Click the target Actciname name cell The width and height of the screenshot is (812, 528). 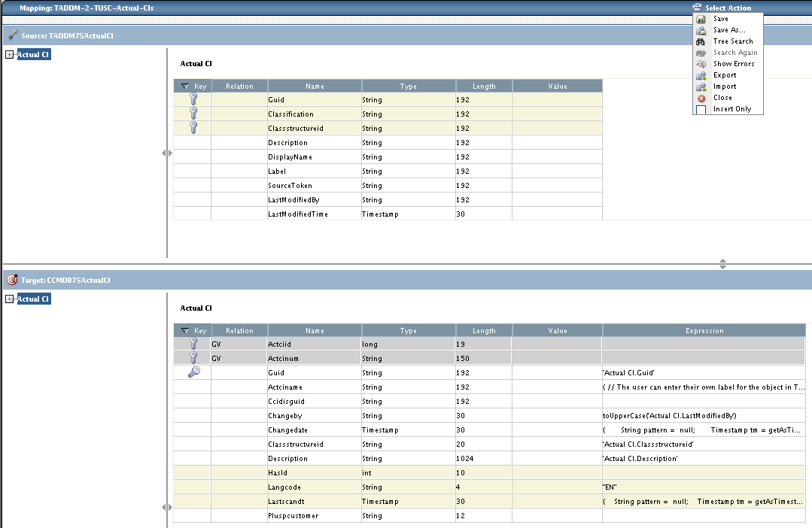click(x=315, y=387)
